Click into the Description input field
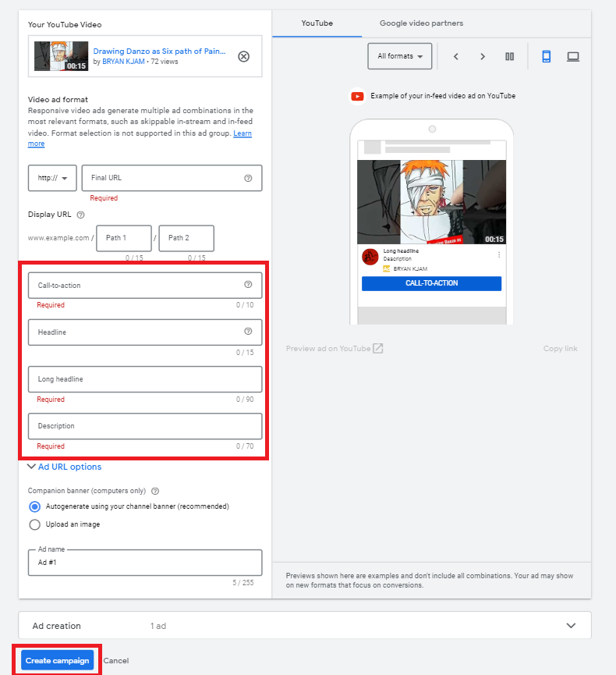 click(x=145, y=426)
